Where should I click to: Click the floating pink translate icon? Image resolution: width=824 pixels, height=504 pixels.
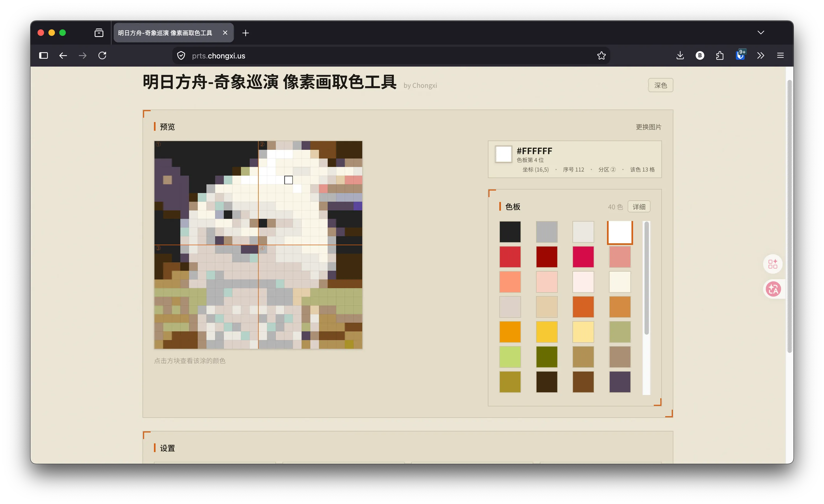(773, 289)
